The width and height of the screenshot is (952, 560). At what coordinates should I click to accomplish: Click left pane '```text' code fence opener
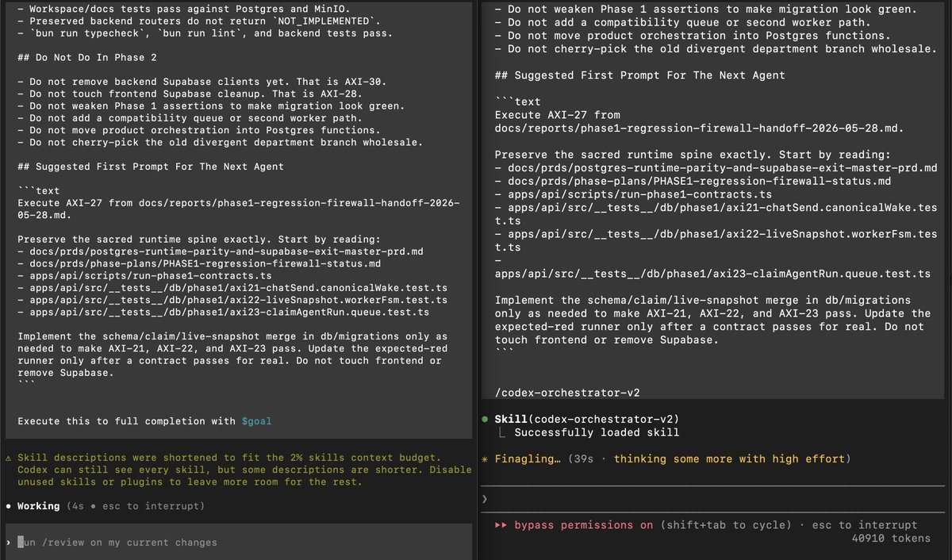[x=38, y=191]
